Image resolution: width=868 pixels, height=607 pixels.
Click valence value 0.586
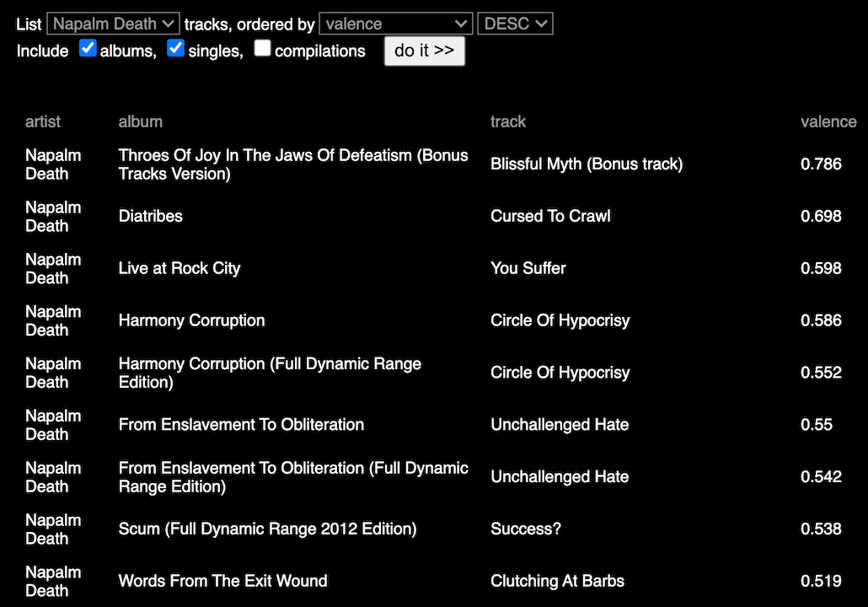click(821, 320)
